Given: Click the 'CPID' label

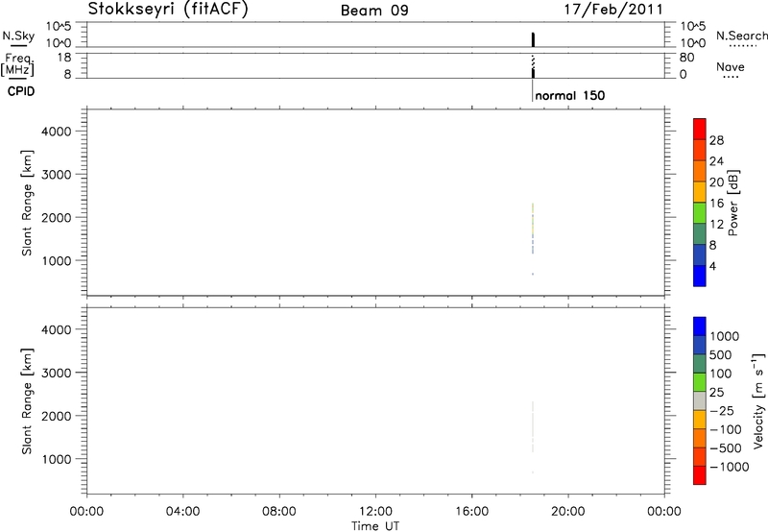Looking at the screenshot, I should coord(21,91).
